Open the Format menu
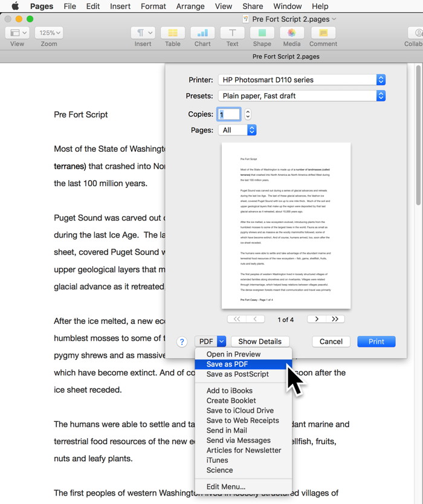This screenshot has width=423, height=504. click(153, 6)
